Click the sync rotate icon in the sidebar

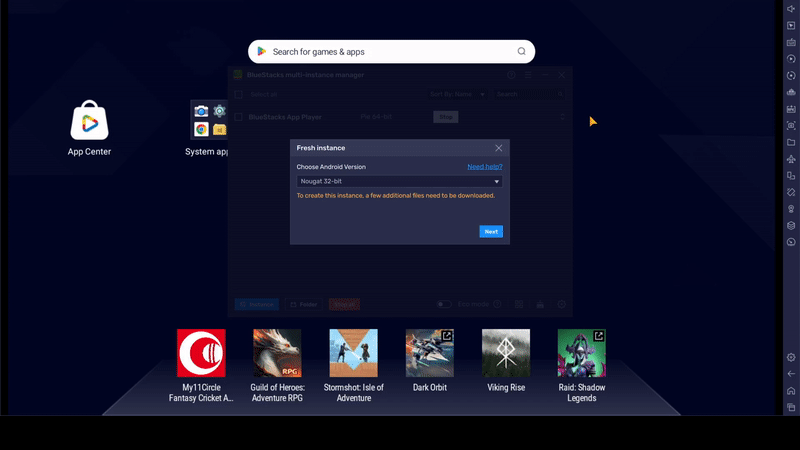point(791,76)
